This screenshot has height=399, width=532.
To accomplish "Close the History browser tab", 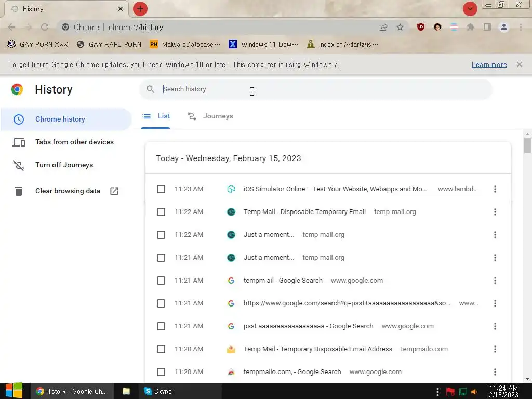I will 120,9.
